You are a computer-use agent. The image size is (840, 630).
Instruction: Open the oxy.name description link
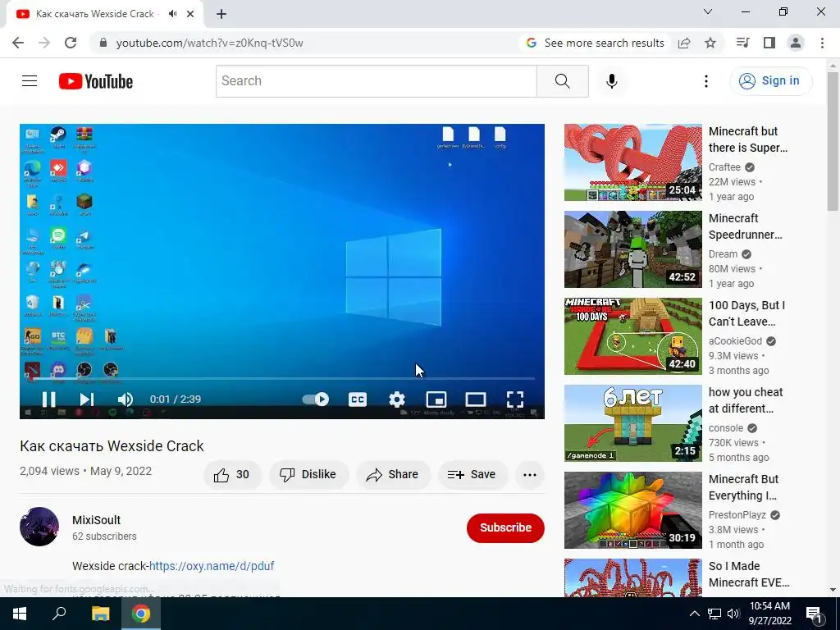pyautogui.click(x=212, y=566)
